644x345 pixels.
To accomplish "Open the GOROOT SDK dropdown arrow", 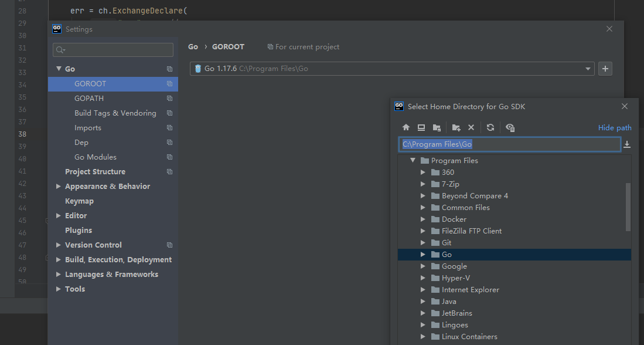I will (588, 69).
